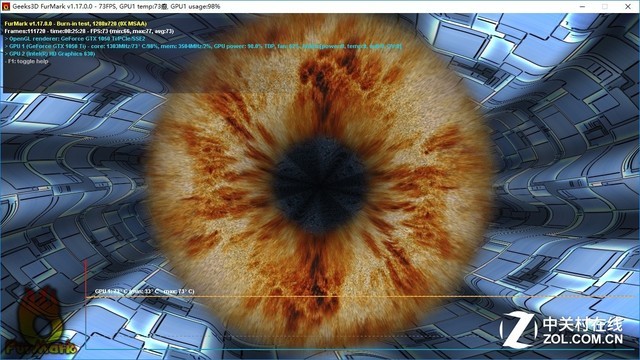Select the yellow 'Burn-in test, 1280x720' header line

pos(76,24)
